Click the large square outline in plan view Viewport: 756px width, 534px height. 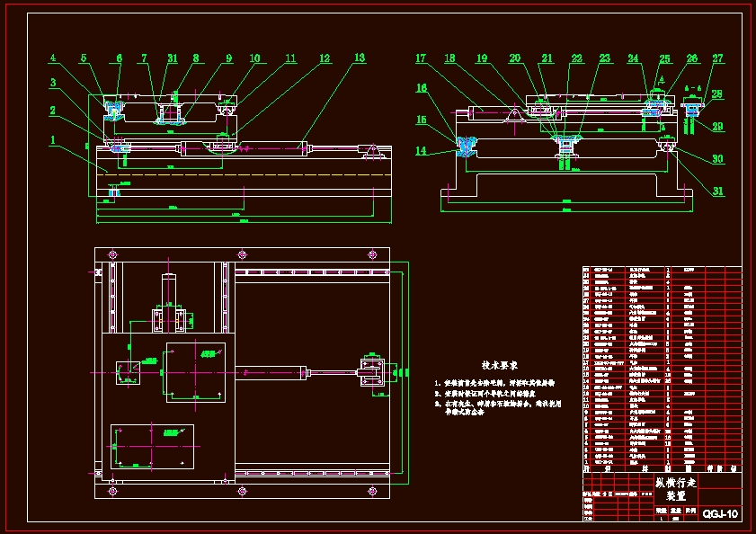[196, 372]
